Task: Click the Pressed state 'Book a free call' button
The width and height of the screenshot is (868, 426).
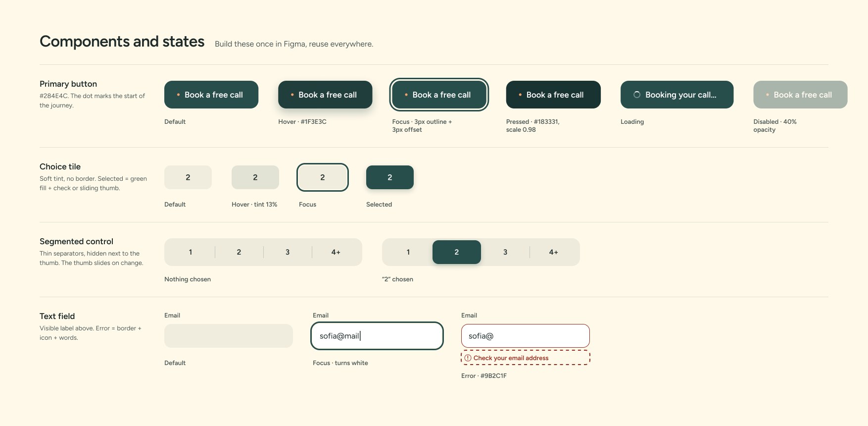Action: click(553, 95)
